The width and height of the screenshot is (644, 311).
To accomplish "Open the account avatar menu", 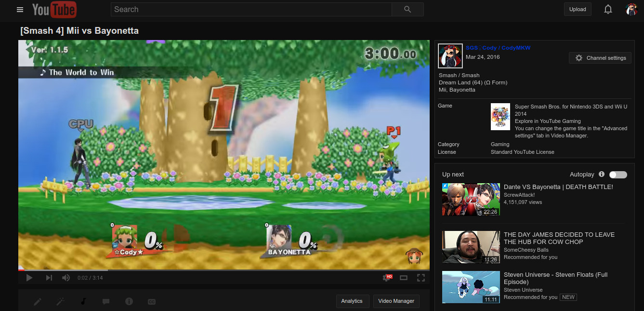I will pos(631,9).
